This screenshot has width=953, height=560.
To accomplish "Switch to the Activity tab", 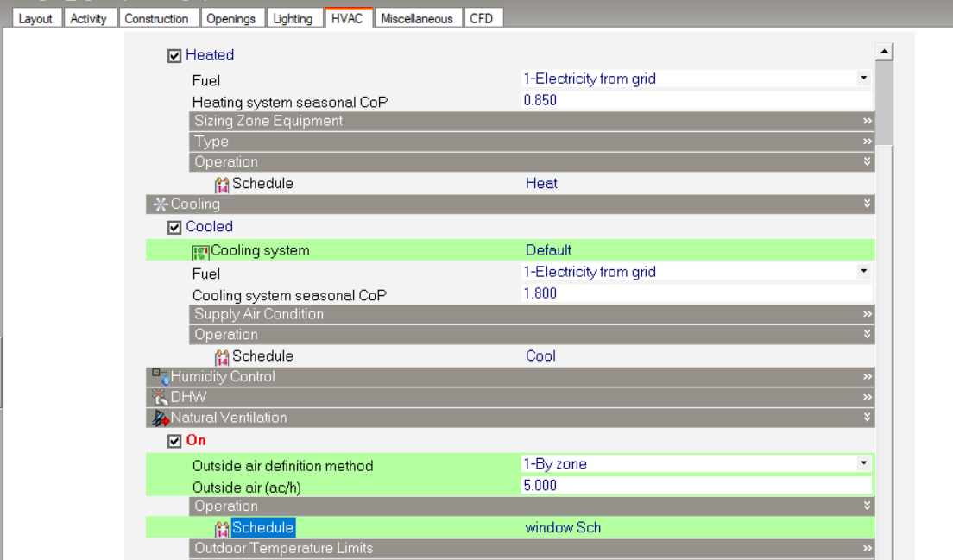I will point(88,18).
